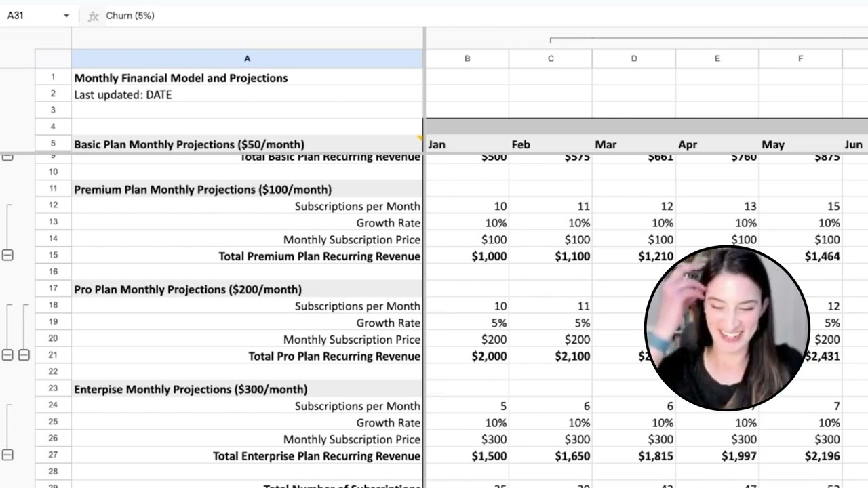This screenshot has width=868, height=488.
Task: Select column F header
Action: [x=801, y=59]
